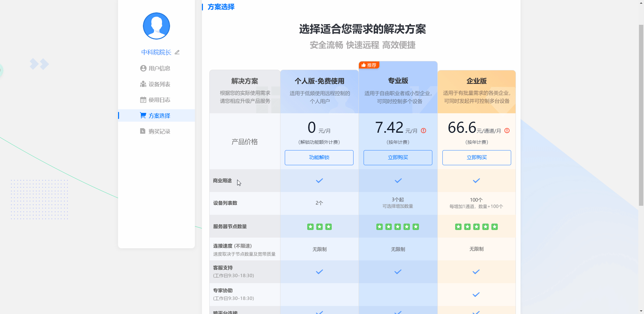The height and width of the screenshot is (314, 644).
Task: Click the 使用日志 calendar icon
Action: [143, 100]
